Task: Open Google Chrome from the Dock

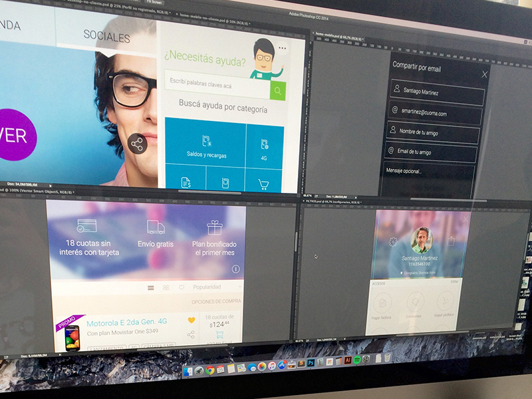Action: 209,370
